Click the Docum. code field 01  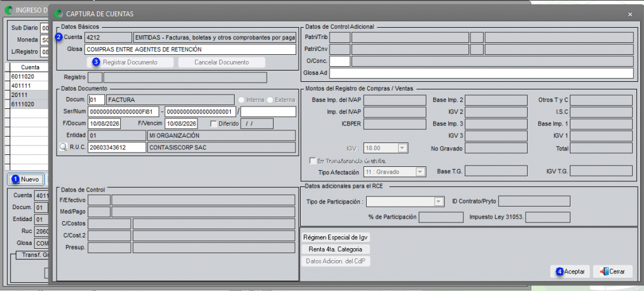pos(96,100)
